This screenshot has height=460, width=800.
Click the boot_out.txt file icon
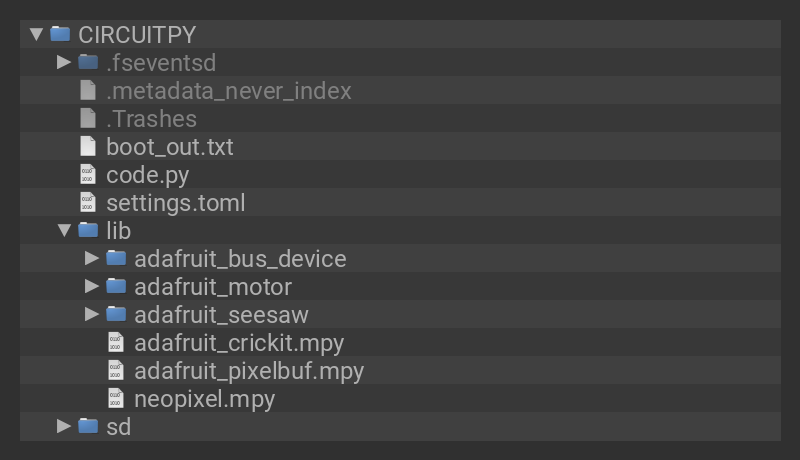88,146
